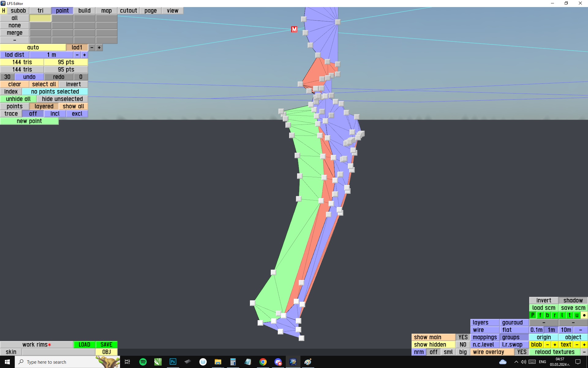This screenshot has width=588, height=368.
Task: Click the skin name field
Action: [58, 352]
